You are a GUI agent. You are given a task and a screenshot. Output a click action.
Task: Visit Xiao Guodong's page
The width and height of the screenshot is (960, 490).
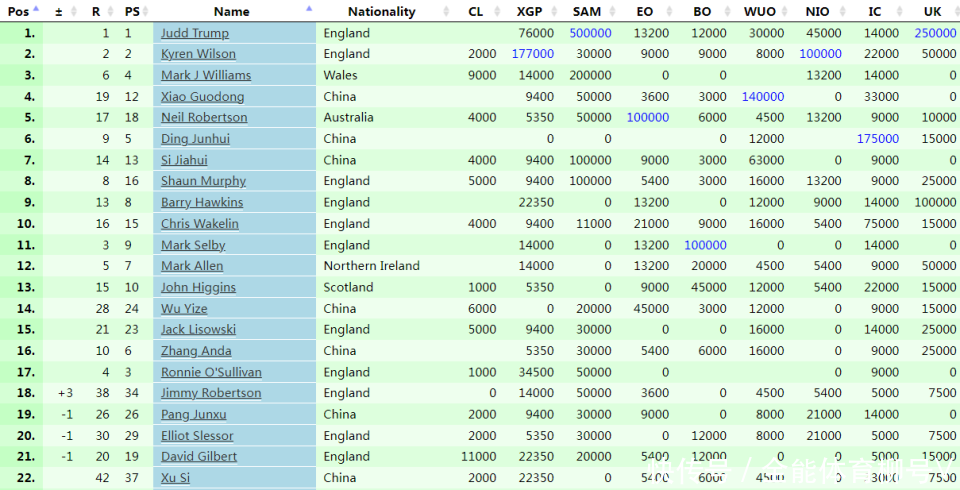click(202, 96)
